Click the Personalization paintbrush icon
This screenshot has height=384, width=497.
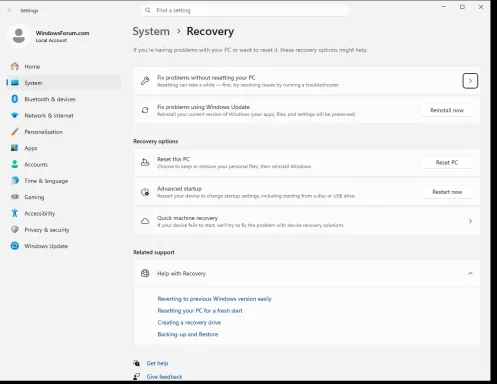coord(15,132)
